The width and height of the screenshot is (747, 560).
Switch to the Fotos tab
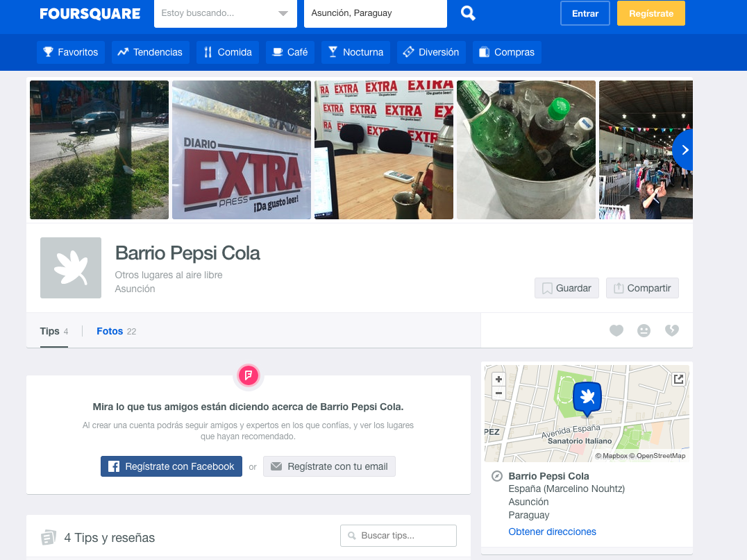(116, 332)
